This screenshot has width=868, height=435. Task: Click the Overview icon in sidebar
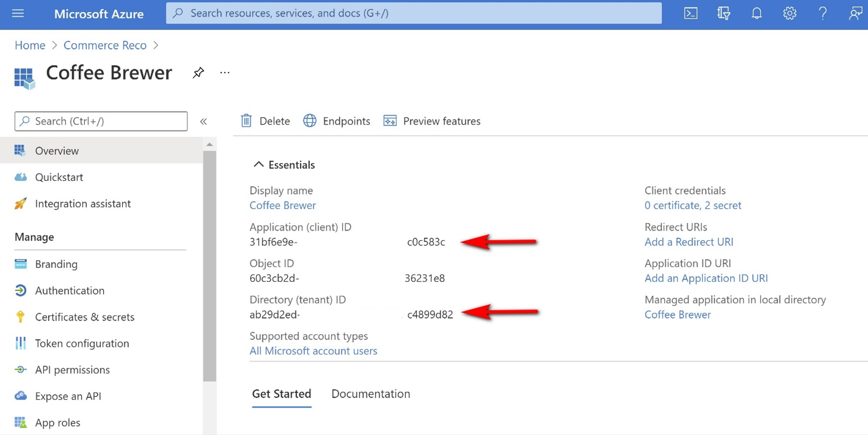coord(19,150)
